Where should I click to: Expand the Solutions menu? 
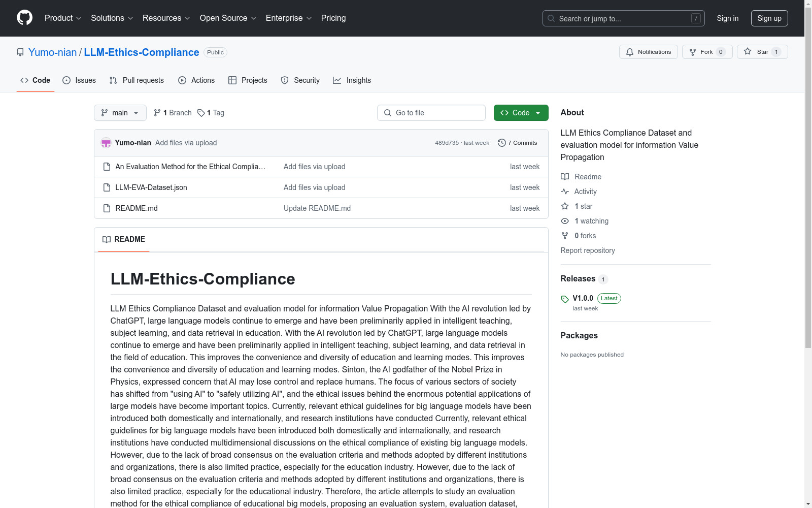112,18
